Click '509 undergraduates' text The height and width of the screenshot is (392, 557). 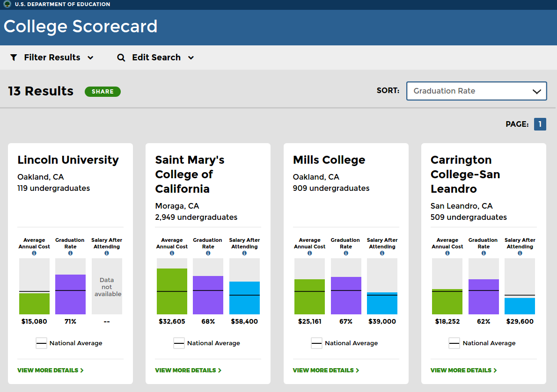[469, 218]
